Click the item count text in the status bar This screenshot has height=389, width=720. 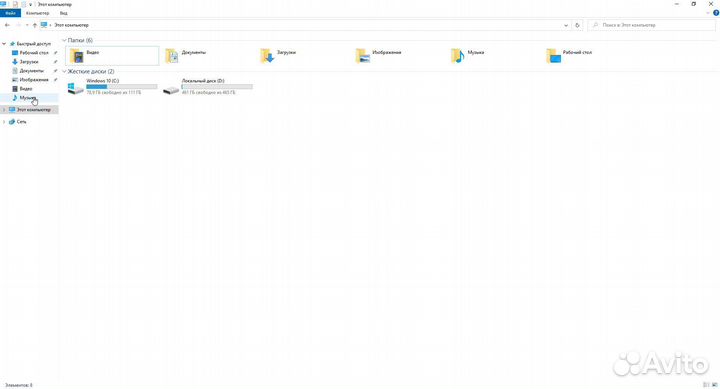[x=18, y=385]
